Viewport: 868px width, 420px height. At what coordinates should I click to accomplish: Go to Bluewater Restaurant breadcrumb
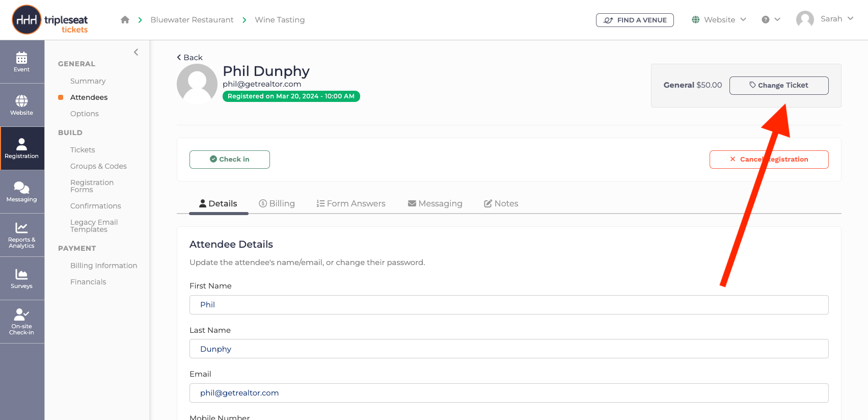pos(192,20)
